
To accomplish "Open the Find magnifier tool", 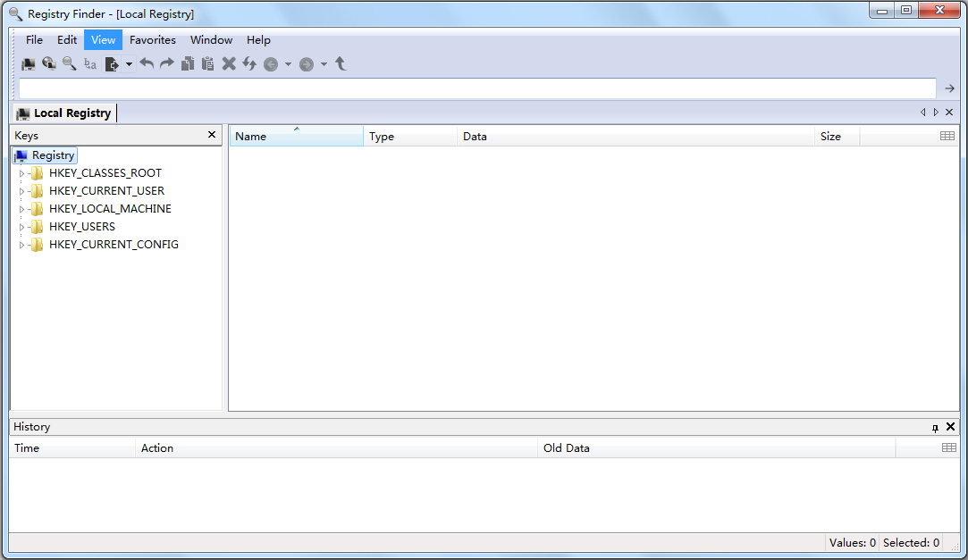I will click(69, 64).
